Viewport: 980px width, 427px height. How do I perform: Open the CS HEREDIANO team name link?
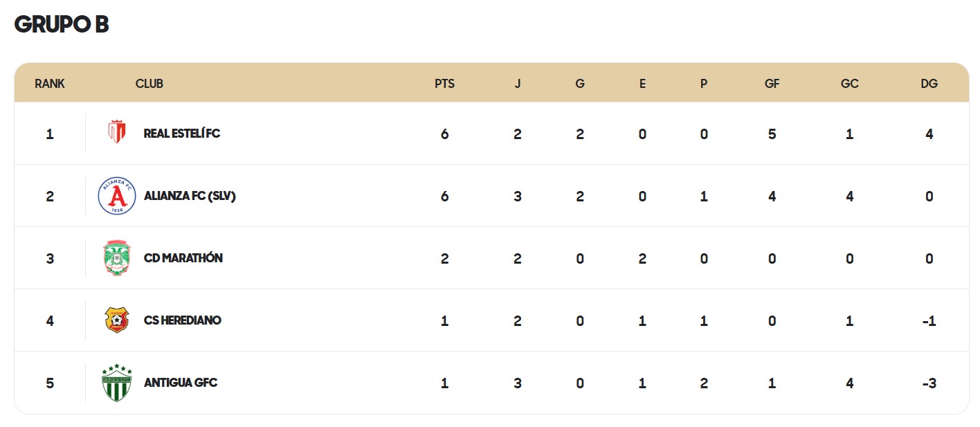(183, 320)
